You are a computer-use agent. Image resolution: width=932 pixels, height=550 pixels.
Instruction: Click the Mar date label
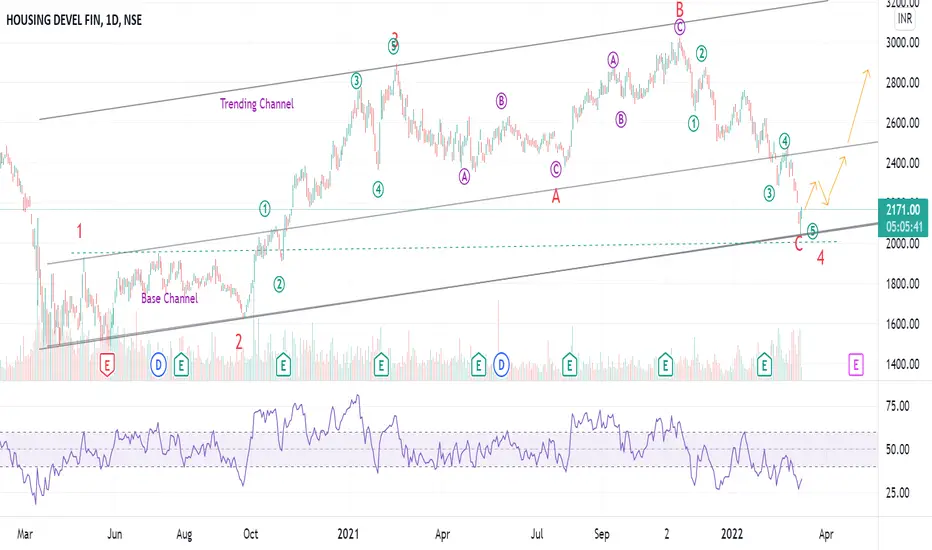(24, 534)
